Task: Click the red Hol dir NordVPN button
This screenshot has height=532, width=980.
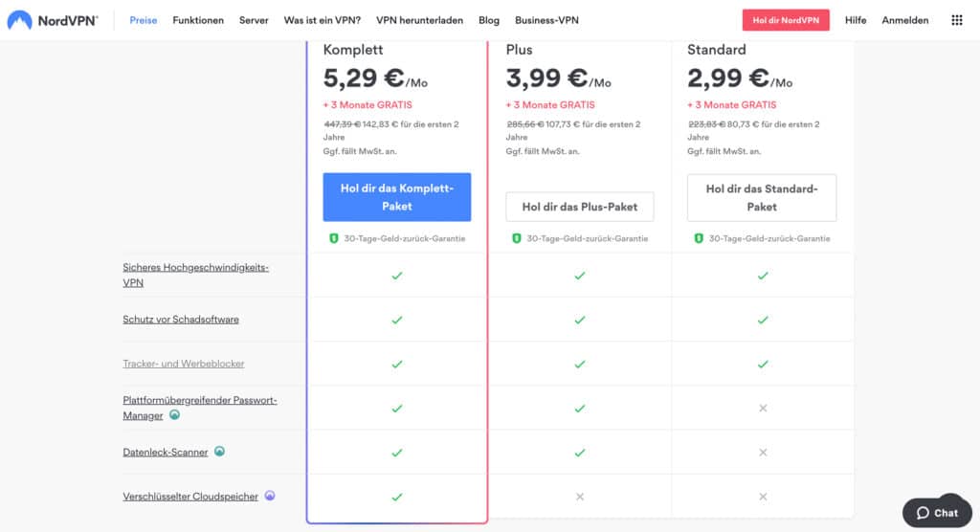Action: [x=786, y=20]
